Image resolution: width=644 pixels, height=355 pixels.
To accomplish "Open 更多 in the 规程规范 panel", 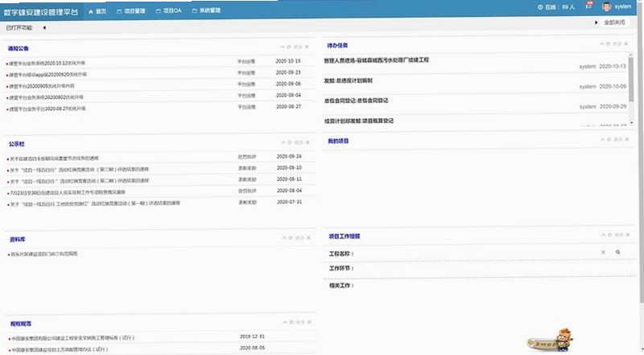I will [300, 322].
